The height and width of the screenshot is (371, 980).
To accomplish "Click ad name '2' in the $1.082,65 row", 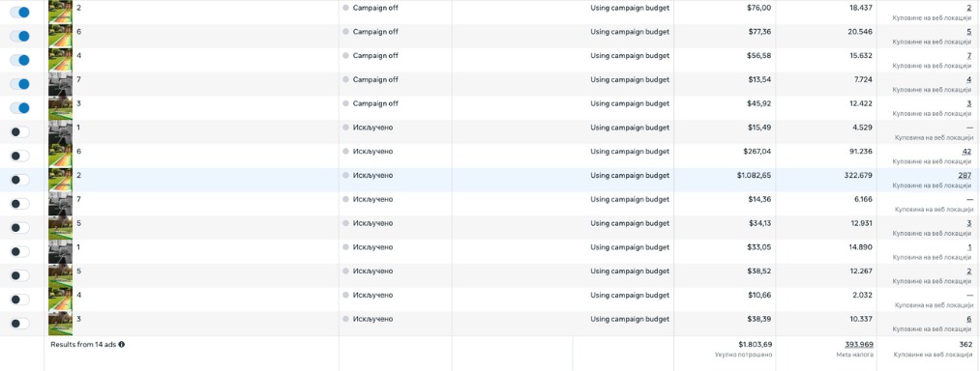I will point(78,176).
